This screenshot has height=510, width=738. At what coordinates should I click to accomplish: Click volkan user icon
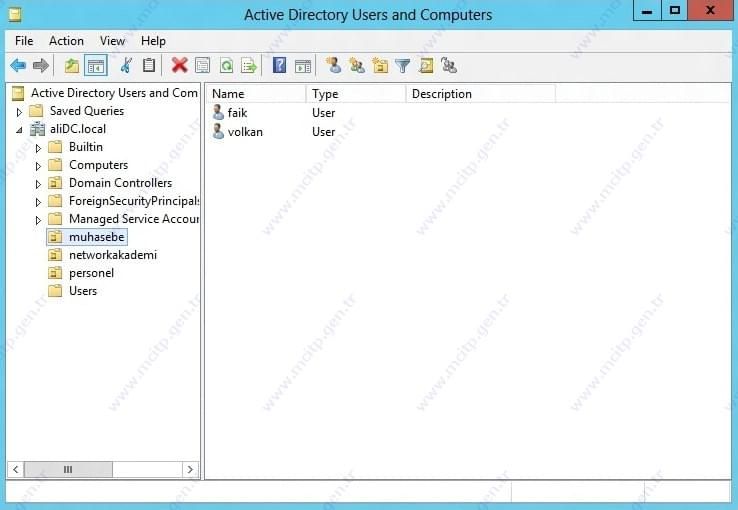pyautogui.click(x=218, y=131)
